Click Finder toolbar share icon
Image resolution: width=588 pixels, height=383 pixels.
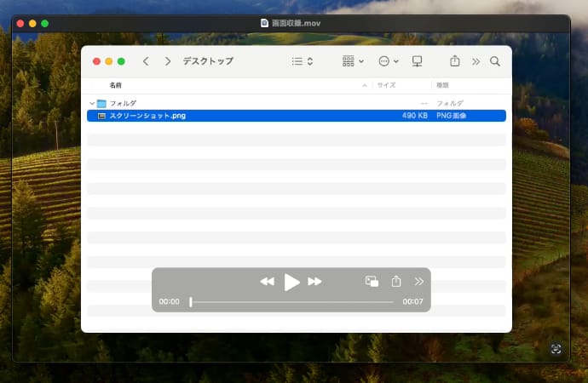[x=454, y=61]
